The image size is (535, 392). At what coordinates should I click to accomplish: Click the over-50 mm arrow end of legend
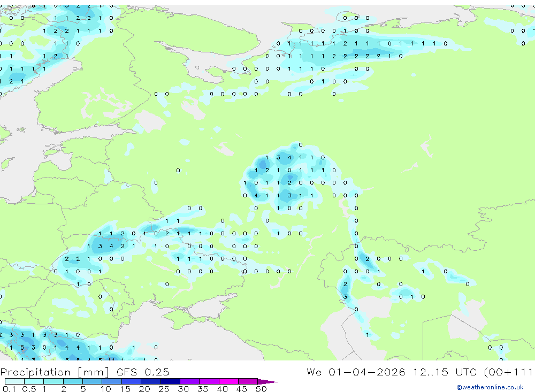[x=267, y=381]
